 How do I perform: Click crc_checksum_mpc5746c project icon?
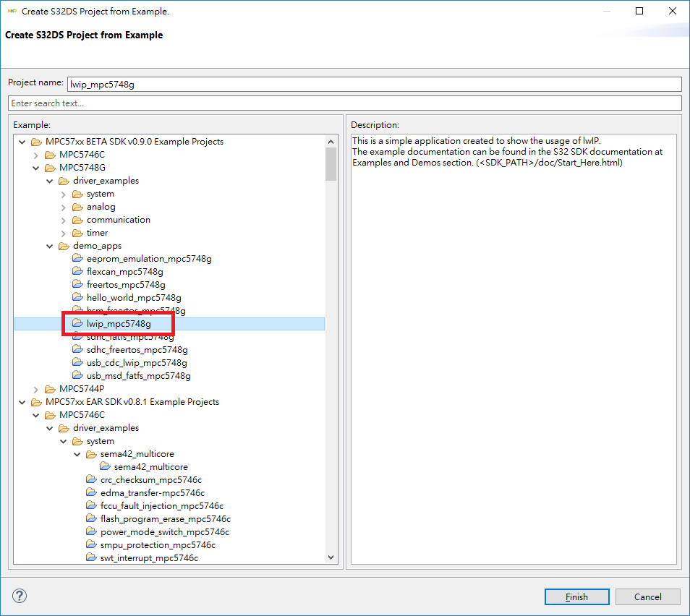point(92,479)
